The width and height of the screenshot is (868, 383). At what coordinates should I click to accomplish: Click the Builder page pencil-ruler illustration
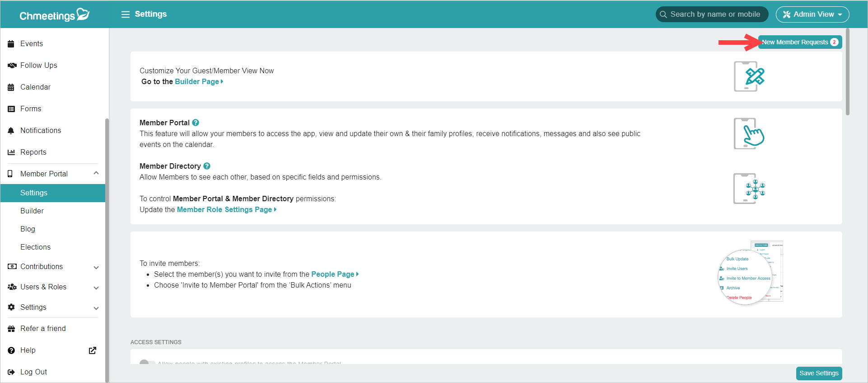coord(749,76)
